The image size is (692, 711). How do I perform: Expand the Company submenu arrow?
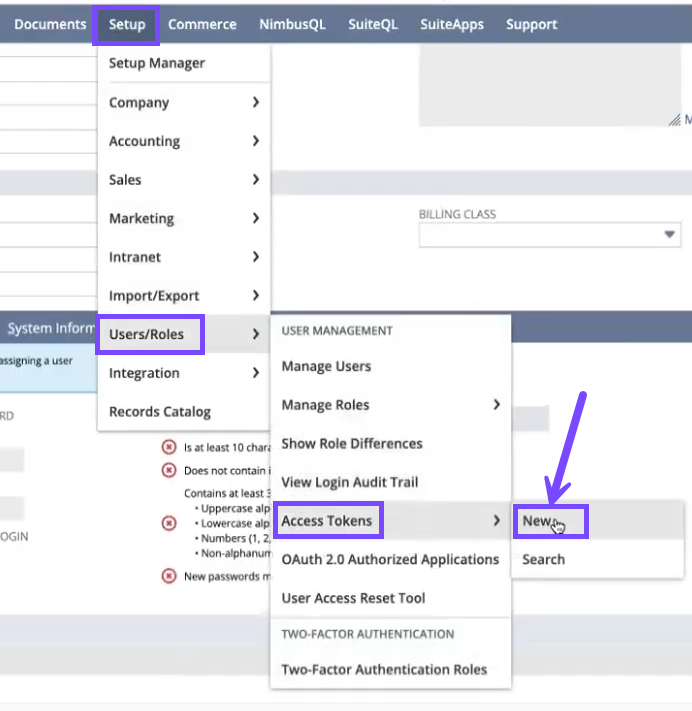click(x=256, y=102)
